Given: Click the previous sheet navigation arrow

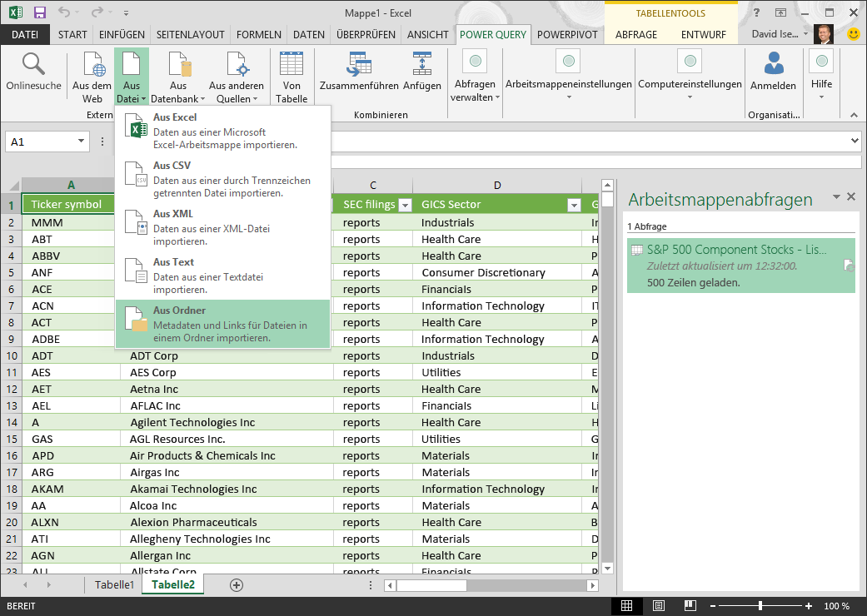Looking at the screenshot, I should 25,584.
